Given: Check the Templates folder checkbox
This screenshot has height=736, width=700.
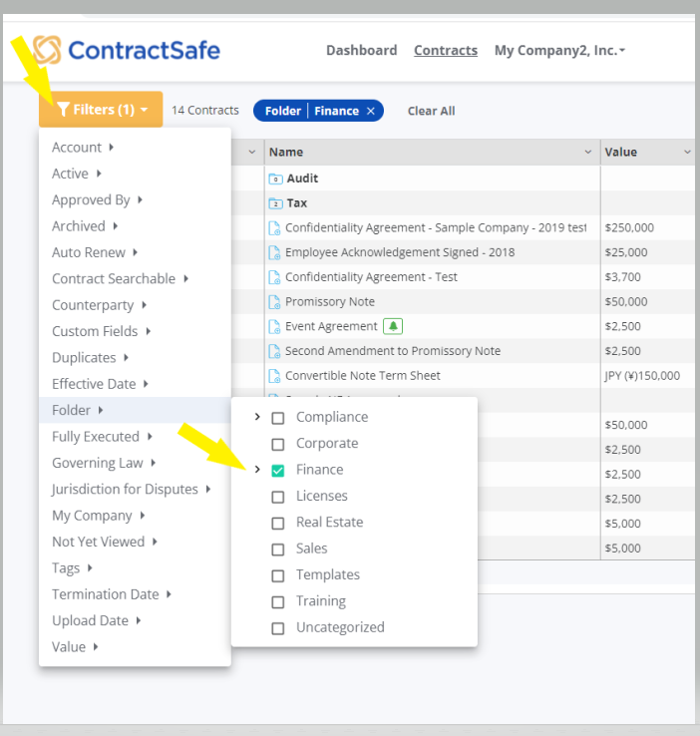Looking at the screenshot, I should click(x=278, y=575).
